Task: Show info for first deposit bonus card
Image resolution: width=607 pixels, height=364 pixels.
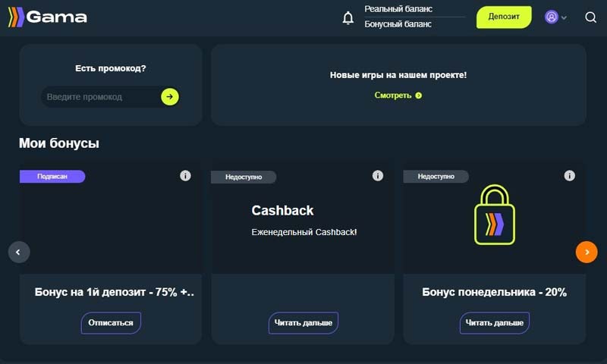Action: [x=185, y=176]
